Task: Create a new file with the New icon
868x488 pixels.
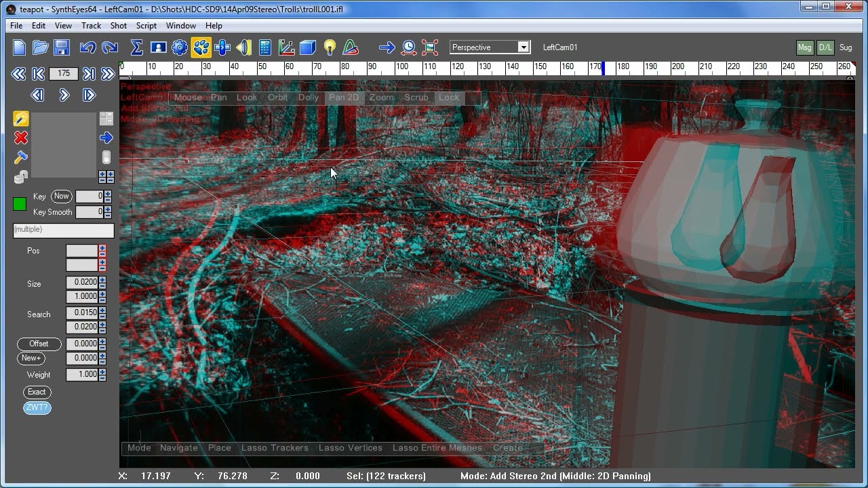Action: pyautogui.click(x=20, y=47)
